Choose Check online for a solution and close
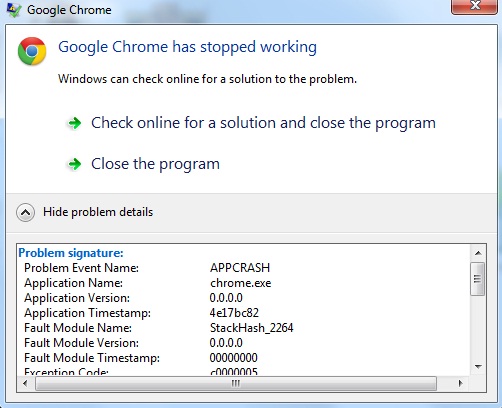This screenshot has height=408, width=502. pos(263,123)
